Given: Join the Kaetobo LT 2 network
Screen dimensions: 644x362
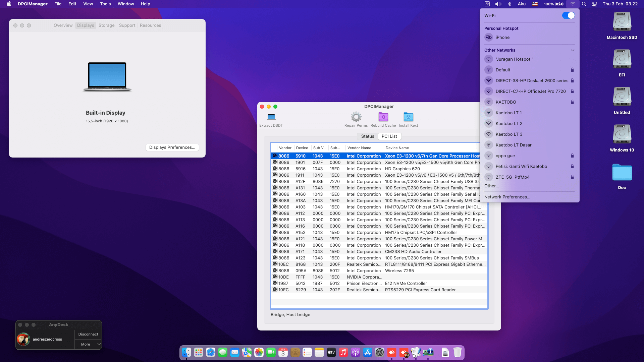Looking at the screenshot, I should pyautogui.click(x=530, y=124).
